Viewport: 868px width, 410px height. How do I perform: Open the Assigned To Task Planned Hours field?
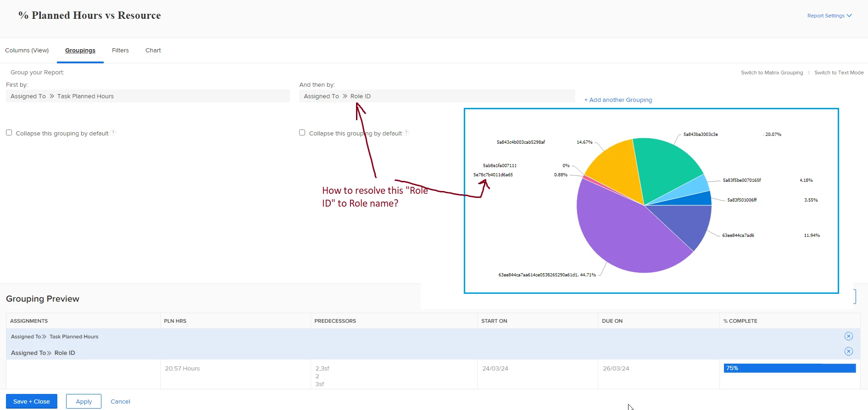[148, 96]
